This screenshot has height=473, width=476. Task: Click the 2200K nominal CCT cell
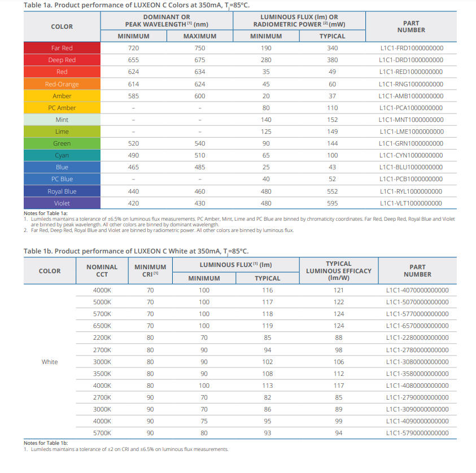tap(102, 338)
